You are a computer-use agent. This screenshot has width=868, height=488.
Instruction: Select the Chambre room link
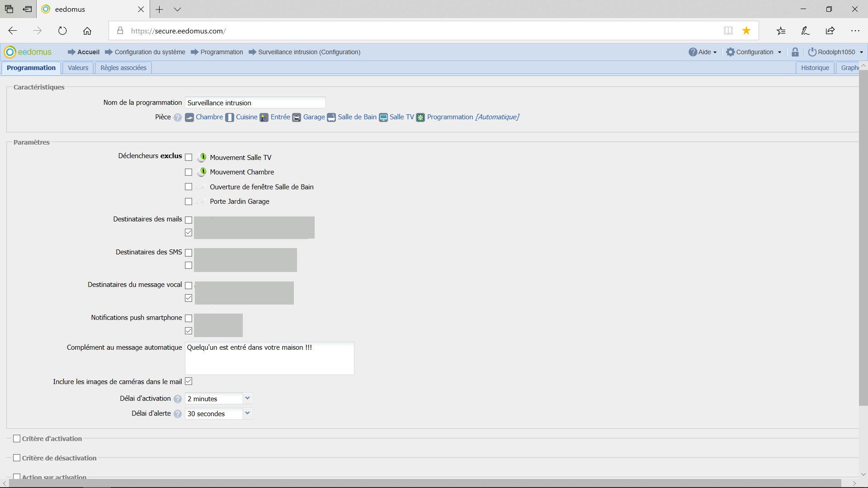tap(209, 117)
